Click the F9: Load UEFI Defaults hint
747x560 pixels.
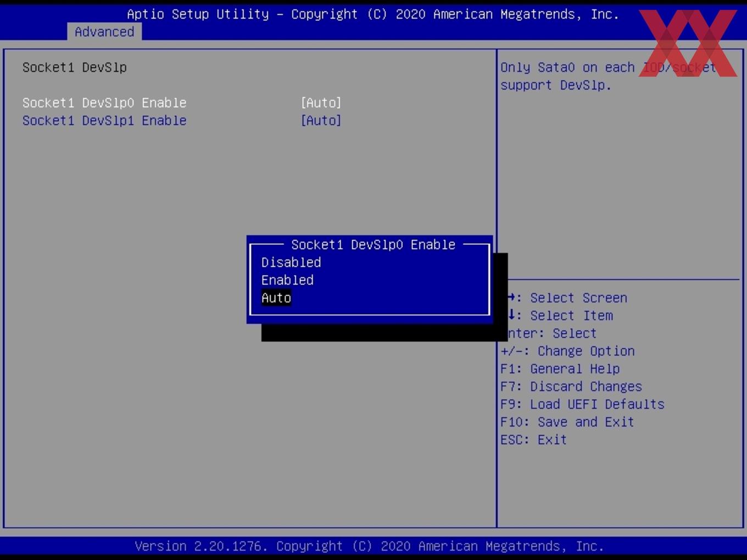(x=582, y=404)
